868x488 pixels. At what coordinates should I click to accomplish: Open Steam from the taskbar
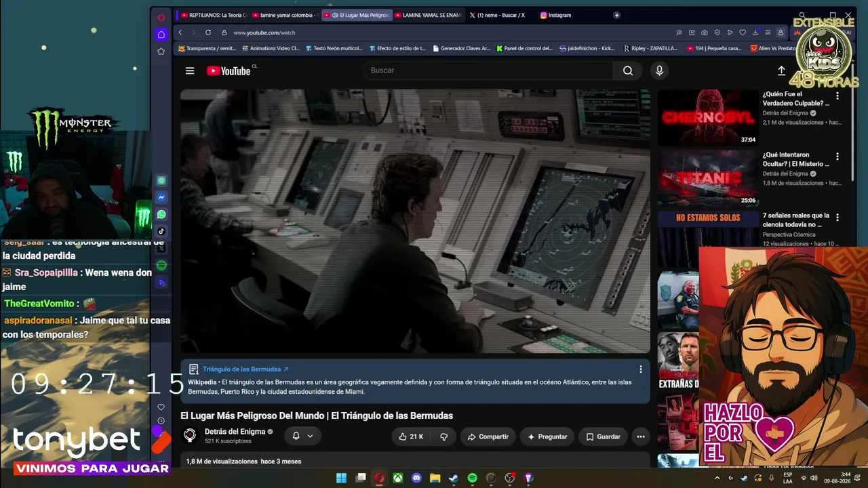click(x=454, y=478)
